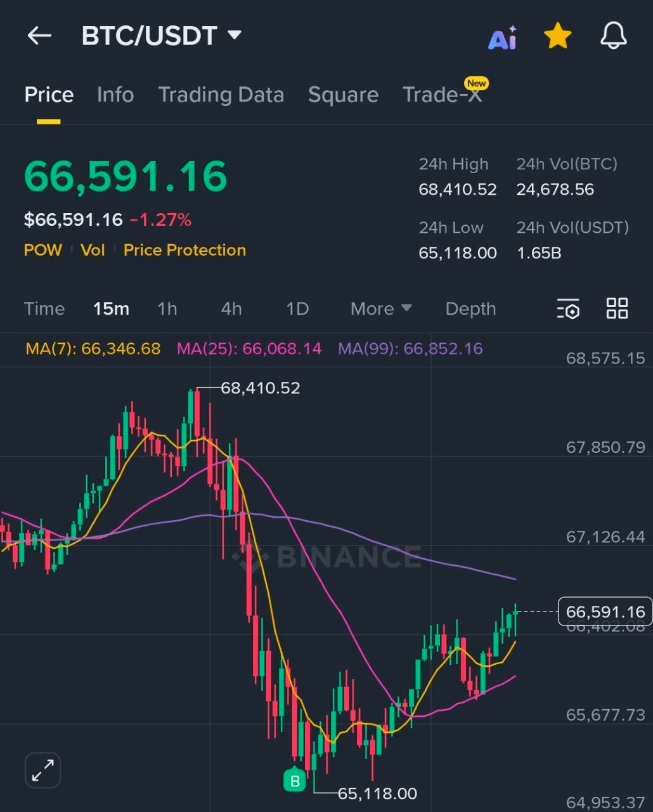653x812 pixels.
Task: Switch to 1D chart interval
Action: [297, 309]
